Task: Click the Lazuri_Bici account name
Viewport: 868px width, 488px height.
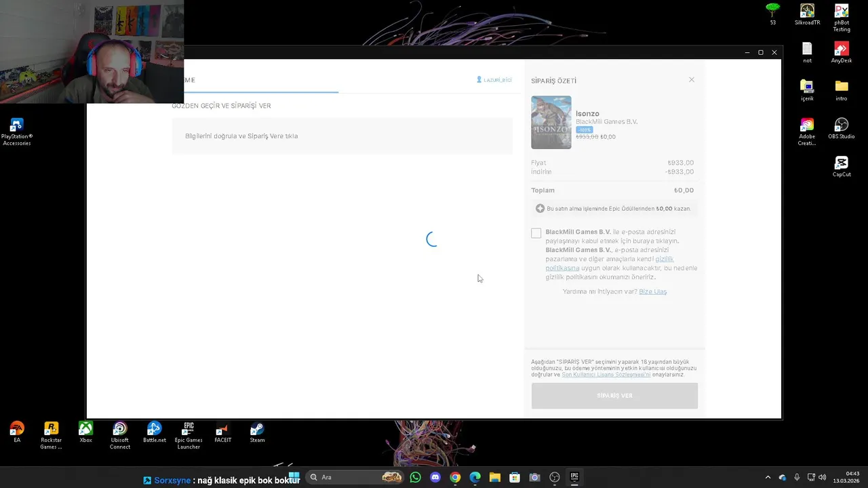Action: click(494, 80)
